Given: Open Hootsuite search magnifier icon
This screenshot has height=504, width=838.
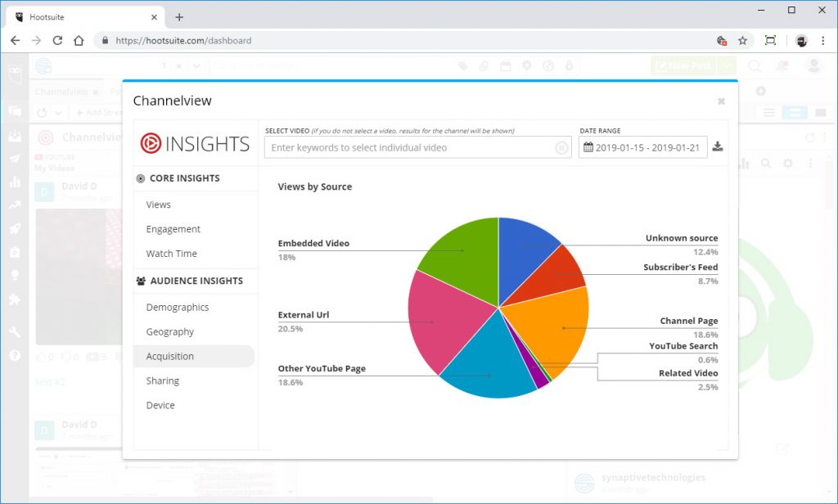Looking at the screenshot, I should coord(755,65).
